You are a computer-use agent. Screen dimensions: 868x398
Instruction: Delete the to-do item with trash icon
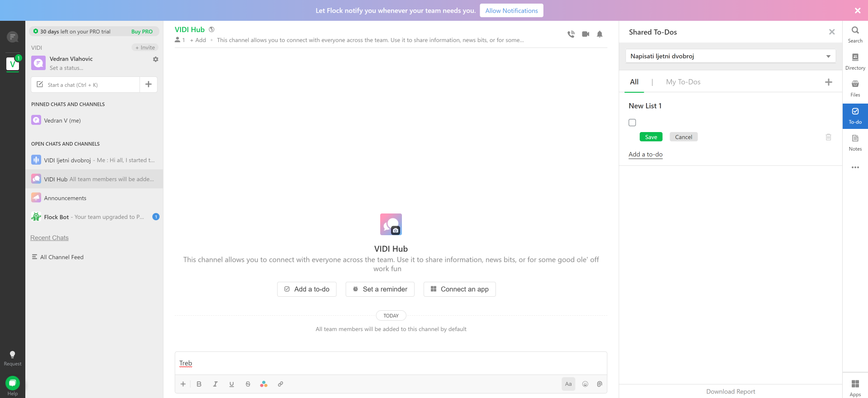pos(828,137)
